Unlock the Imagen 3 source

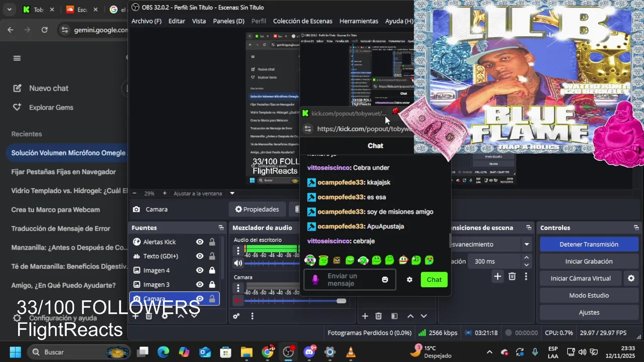212,284
